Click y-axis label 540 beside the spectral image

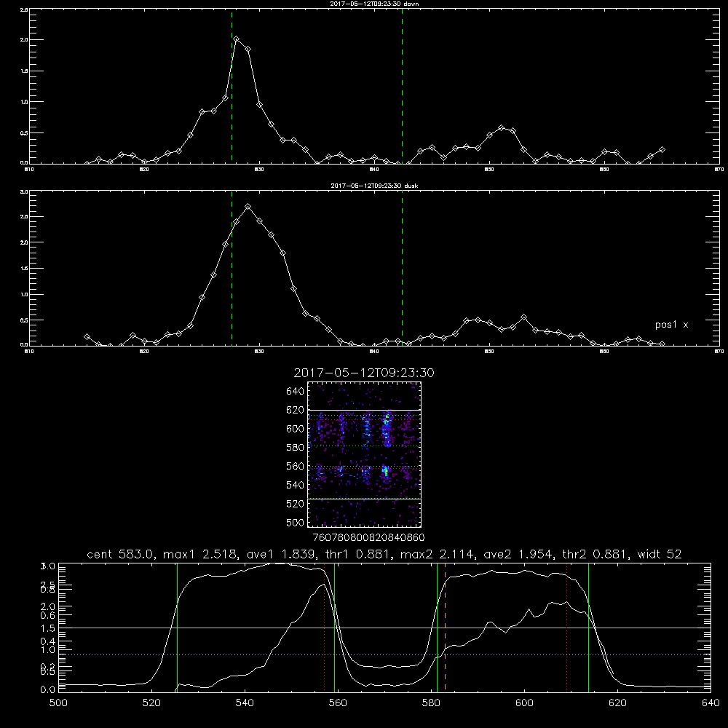tap(295, 485)
